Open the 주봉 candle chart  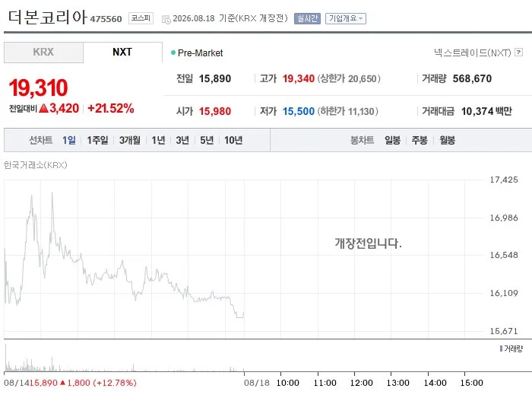(x=420, y=140)
